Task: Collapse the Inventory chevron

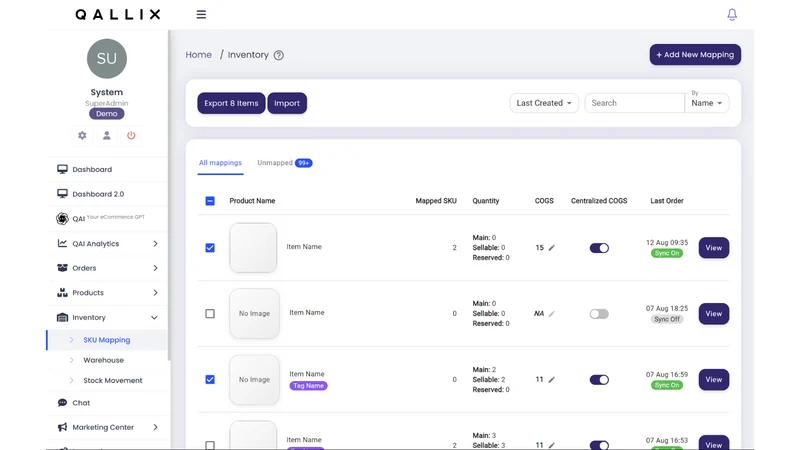Action: tap(154, 317)
